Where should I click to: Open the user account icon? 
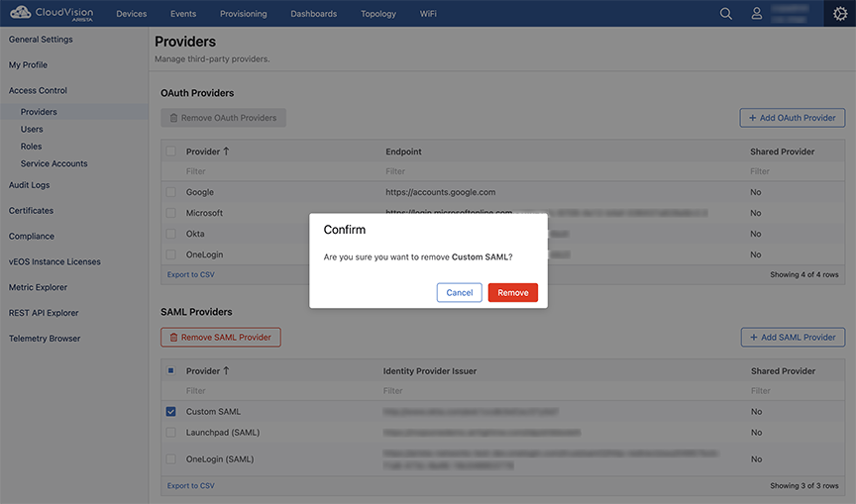click(757, 14)
